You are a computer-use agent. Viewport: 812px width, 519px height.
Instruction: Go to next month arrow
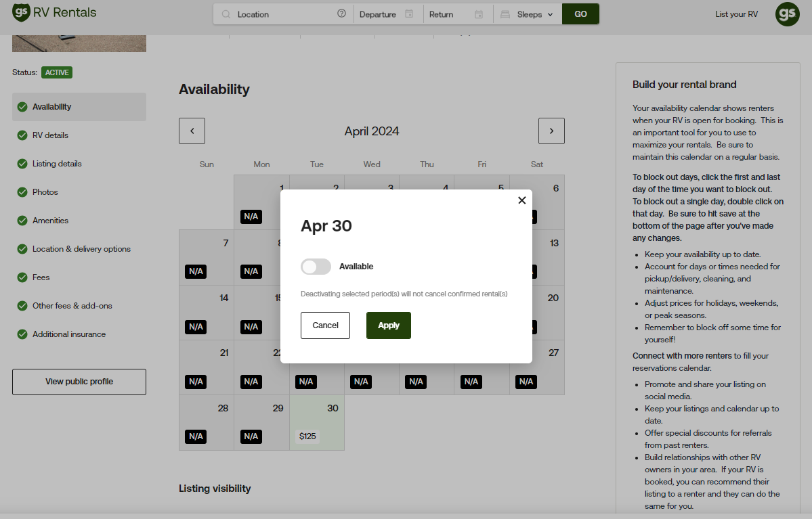point(551,131)
